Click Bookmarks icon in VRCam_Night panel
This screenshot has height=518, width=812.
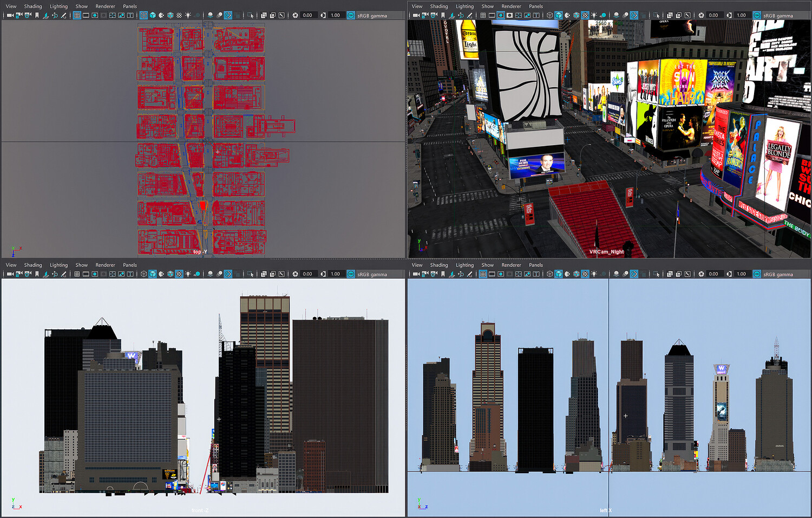[443, 15]
